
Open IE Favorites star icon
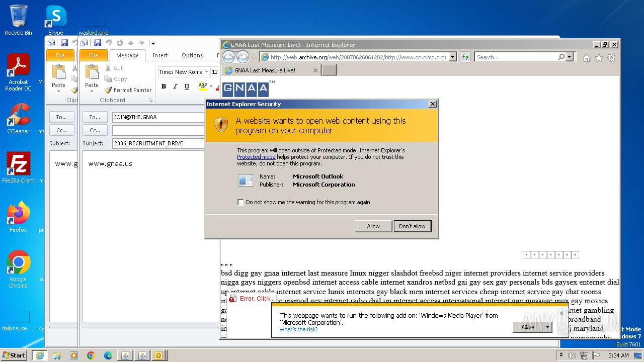(599, 58)
